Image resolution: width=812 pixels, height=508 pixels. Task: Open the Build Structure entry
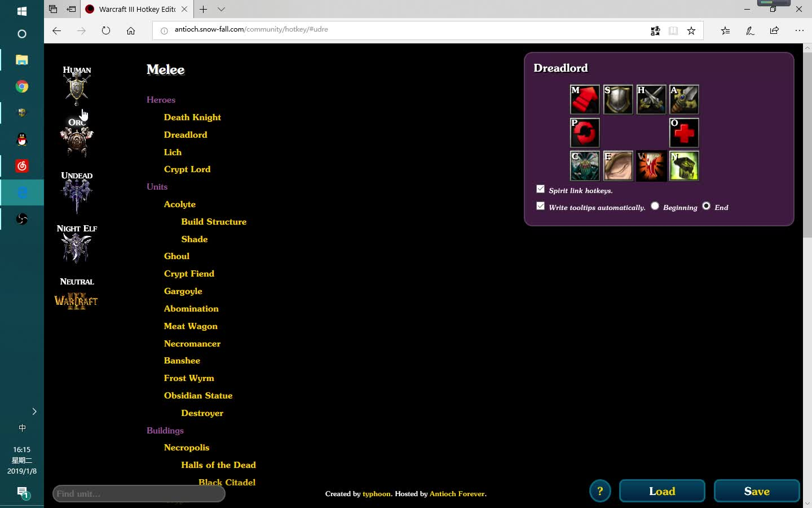point(214,222)
